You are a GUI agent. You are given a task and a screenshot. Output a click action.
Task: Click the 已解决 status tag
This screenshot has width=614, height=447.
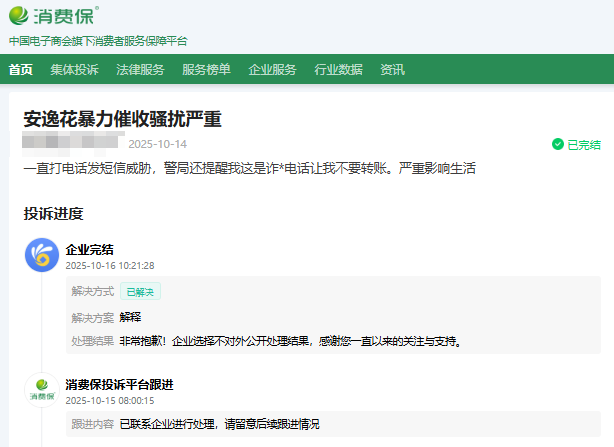tap(141, 291)
